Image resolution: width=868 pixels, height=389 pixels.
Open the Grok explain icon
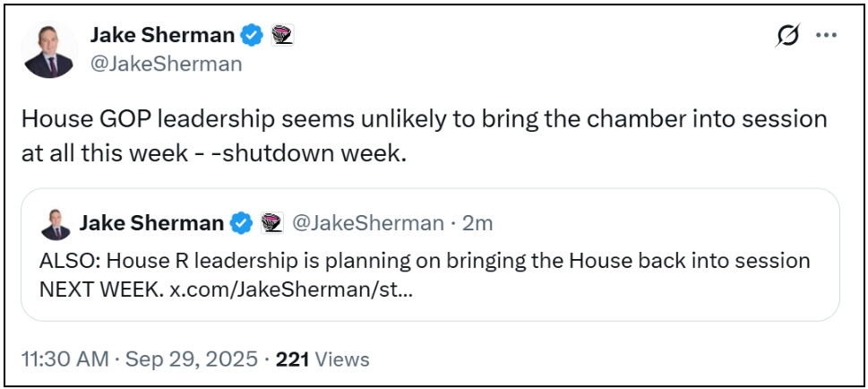point(787,36)
